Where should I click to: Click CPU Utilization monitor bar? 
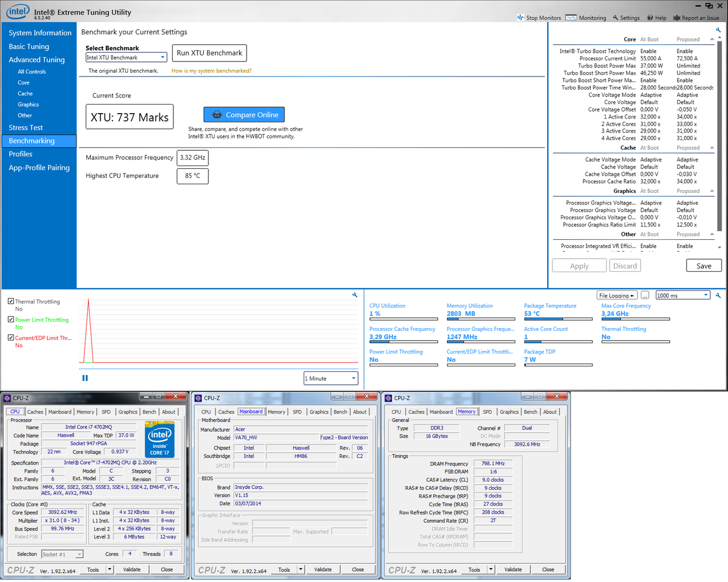pyautogui.click(x=403, y=319)
